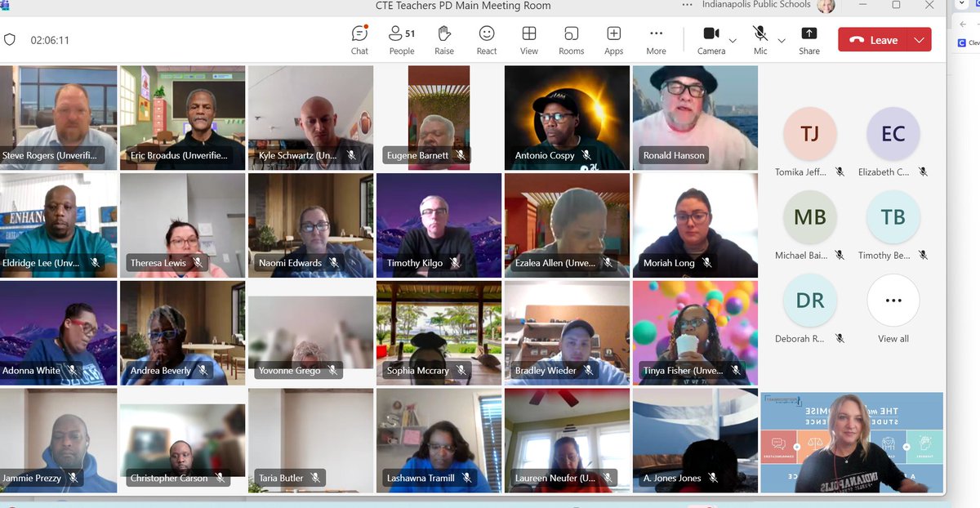Viewport: 980px width, 508px height.
Task: Select Moriah Long video tile
Action: coord(695,225)
